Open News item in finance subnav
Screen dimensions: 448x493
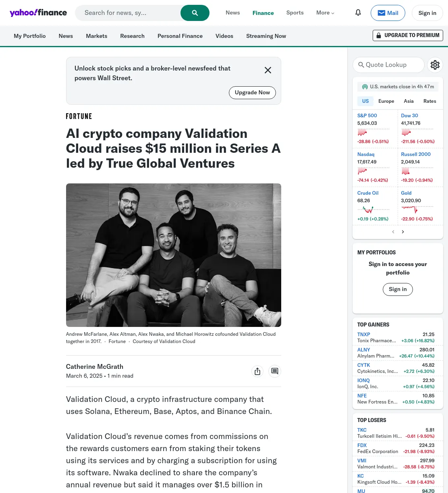pyautogui.click(x=66, y=36)
